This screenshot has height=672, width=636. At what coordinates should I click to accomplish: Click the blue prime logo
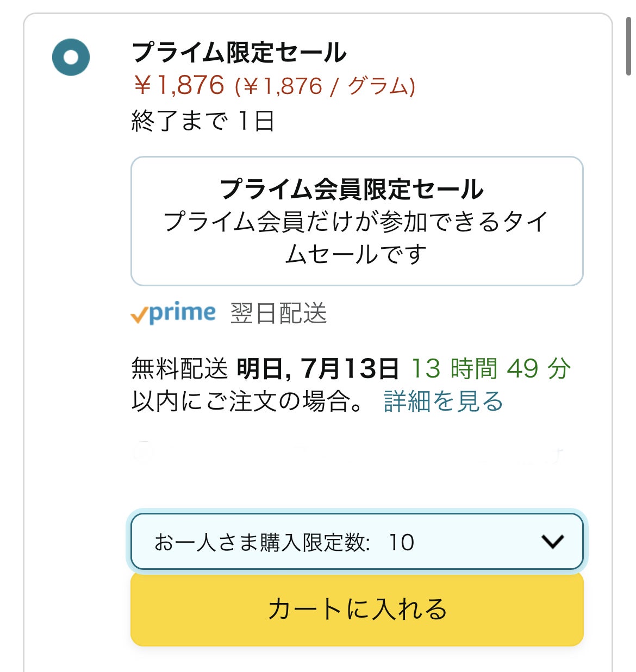pos(182,313)
